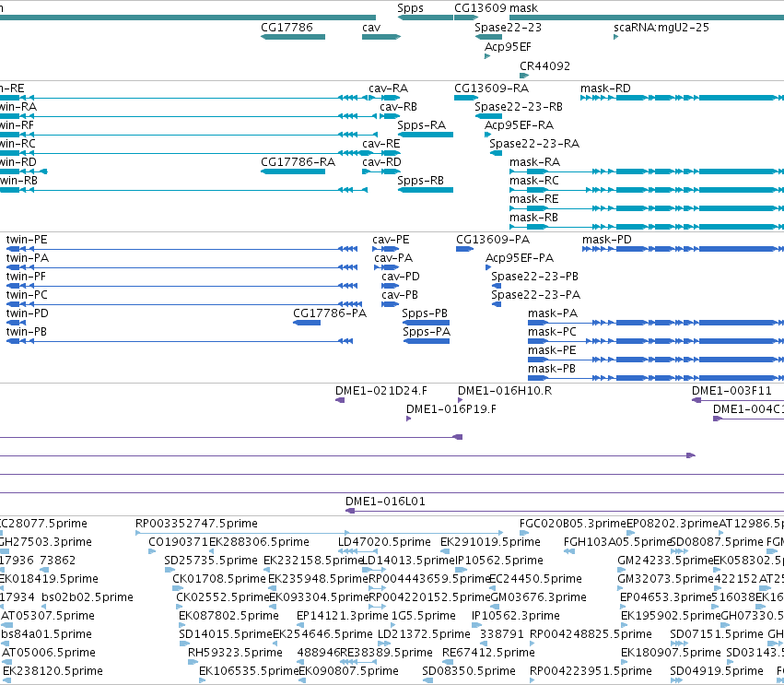Click the LD47020.5prime EST label
The image size is (784, 685).
pyautogui.click(x=384, y=542)
